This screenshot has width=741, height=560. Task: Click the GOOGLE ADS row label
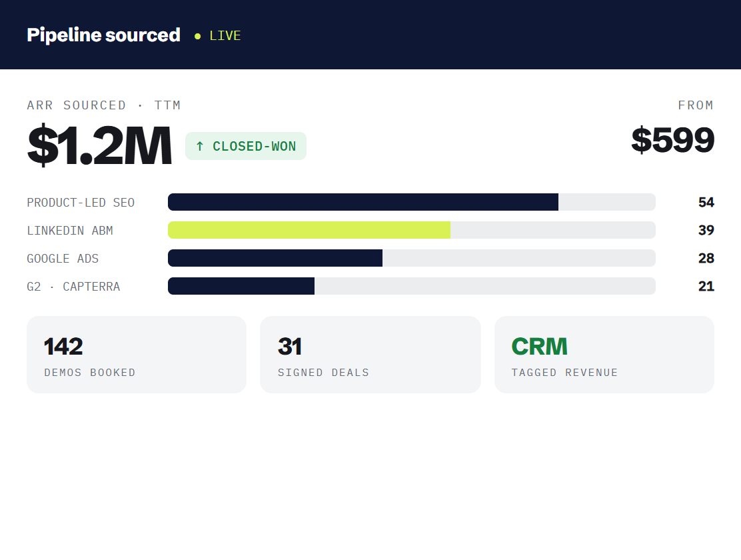[63, 258]
